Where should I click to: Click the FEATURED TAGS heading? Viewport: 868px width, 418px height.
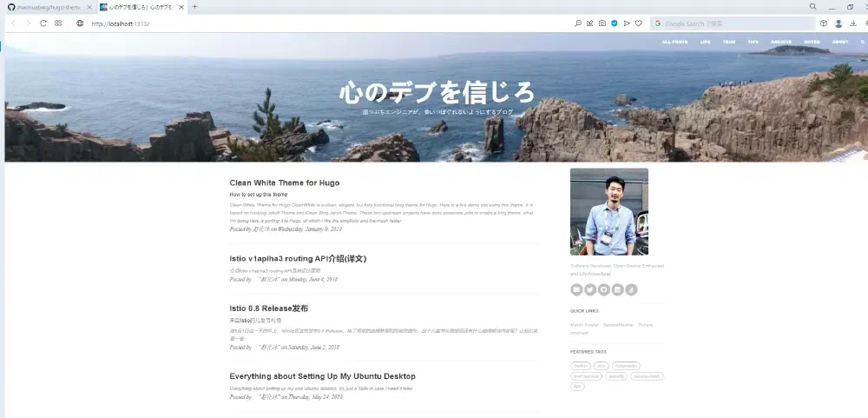pyautogui.click(x=589, y=352)
